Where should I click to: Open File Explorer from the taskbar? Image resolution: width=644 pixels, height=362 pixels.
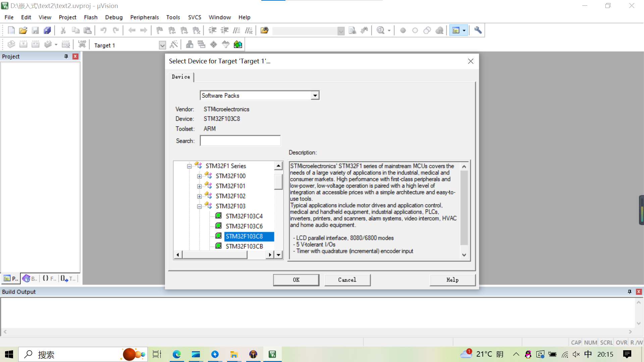point(234,354)
